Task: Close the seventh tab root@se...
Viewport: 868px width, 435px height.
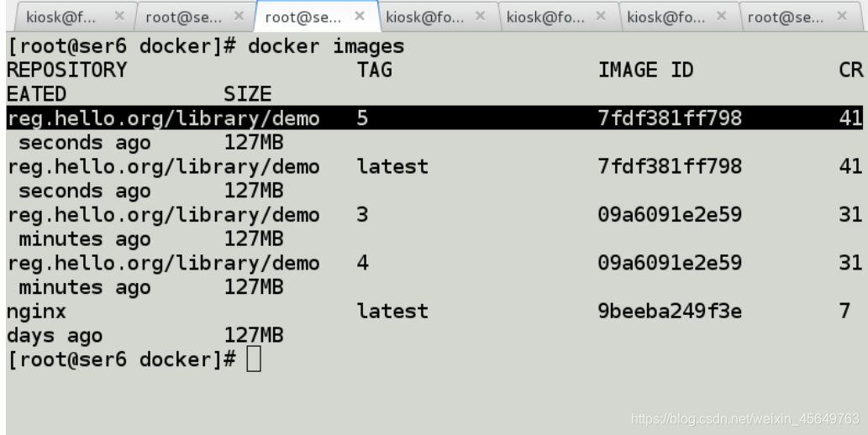Action: tap(842, 17)
